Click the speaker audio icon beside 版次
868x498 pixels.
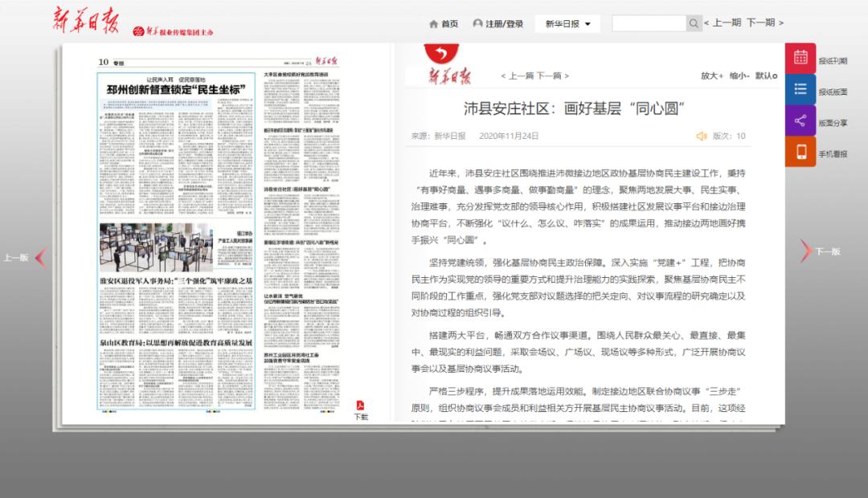pyautogui.click(x=701, y=136)
